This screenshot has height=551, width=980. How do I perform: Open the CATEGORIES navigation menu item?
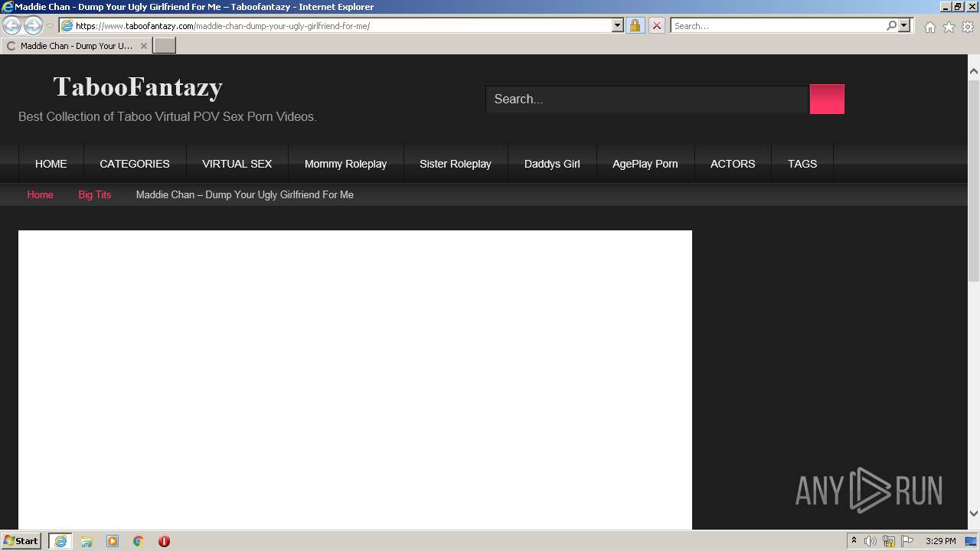pyautogui.click(x=135, y=164)
